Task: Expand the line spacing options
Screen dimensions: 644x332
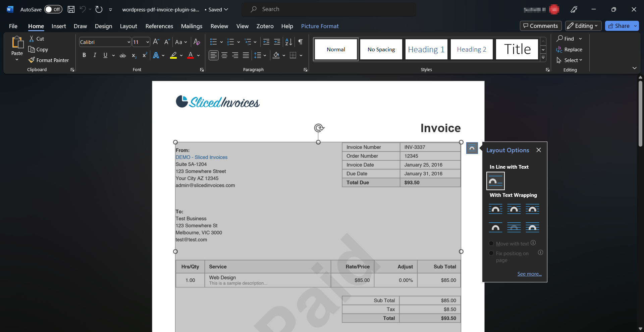Action: tap(265, 55)
